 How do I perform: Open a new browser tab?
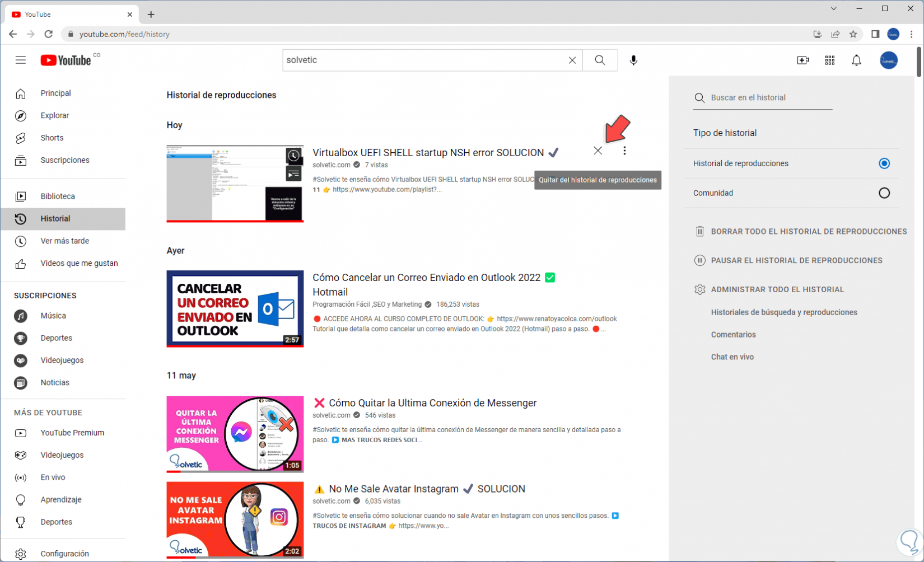[x=151, y=15]
